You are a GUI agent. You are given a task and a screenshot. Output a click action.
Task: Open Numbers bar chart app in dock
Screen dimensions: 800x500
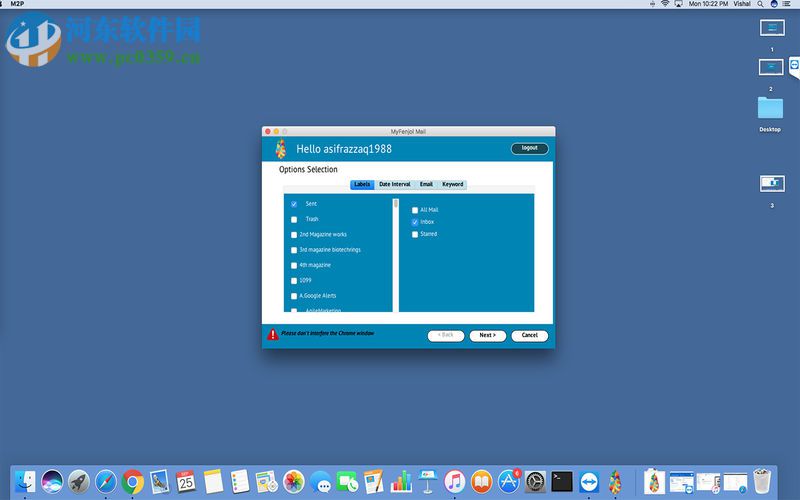(x=401, y=482)
